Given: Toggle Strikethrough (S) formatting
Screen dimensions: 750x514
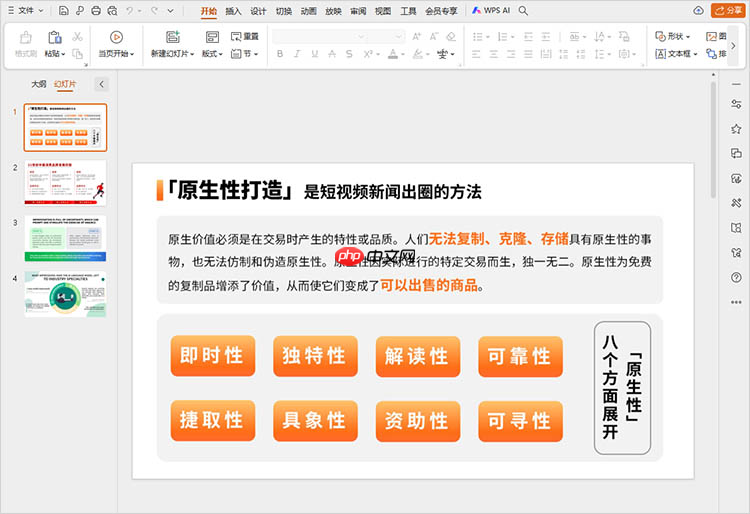Looking at the screenshot, I should point(349,54).
